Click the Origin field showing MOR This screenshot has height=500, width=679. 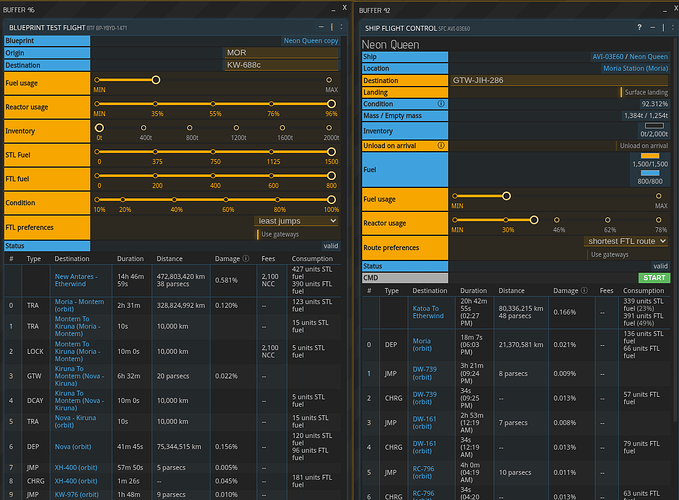click(x=281, y=52)
